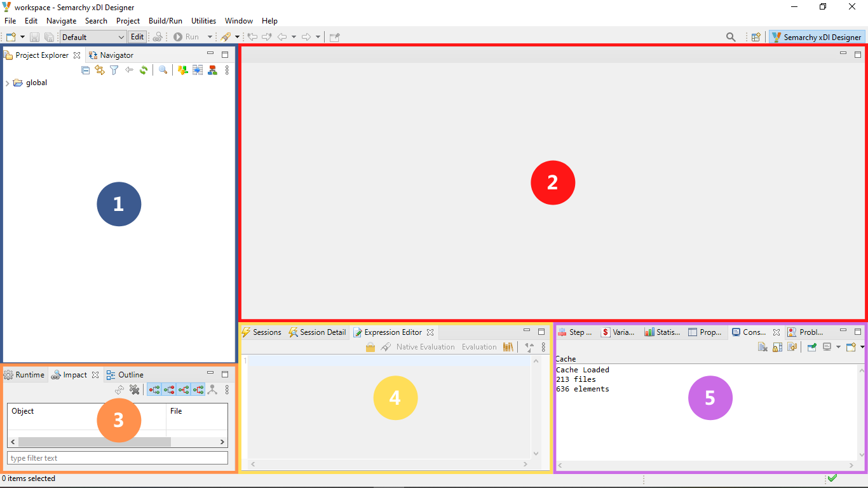Click the magnifier icon in Project Explorer
Screen dimensions: 868x488
(163, 71)
